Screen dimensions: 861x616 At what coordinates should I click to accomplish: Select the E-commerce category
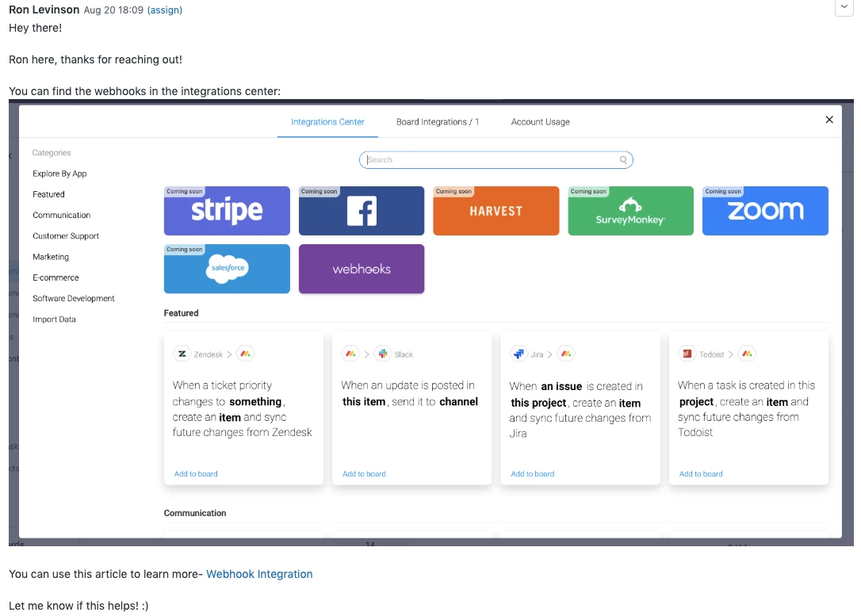[55, 277]
